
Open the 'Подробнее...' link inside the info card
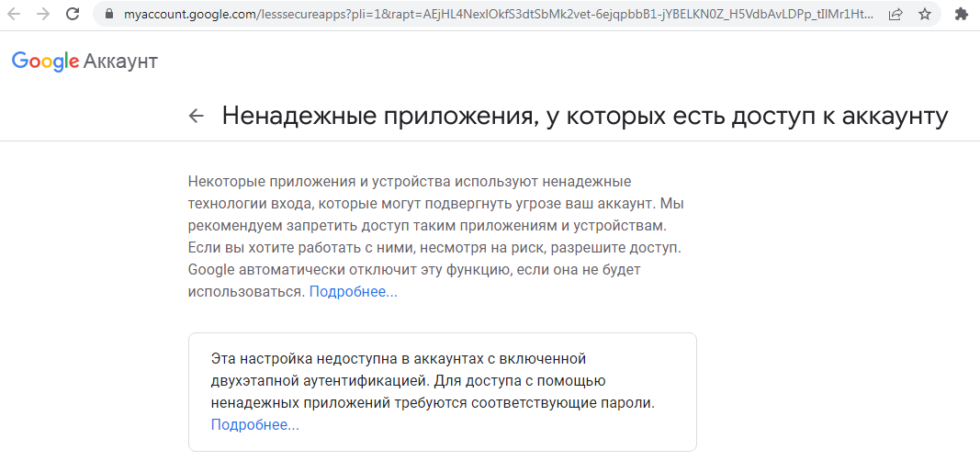point(255,425)
